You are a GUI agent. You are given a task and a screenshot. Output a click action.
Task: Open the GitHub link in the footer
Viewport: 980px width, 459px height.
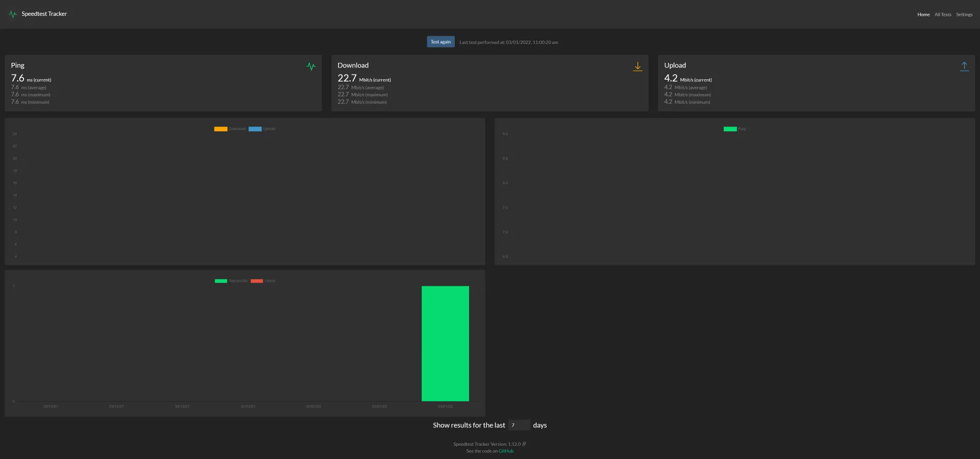point(506,451)
